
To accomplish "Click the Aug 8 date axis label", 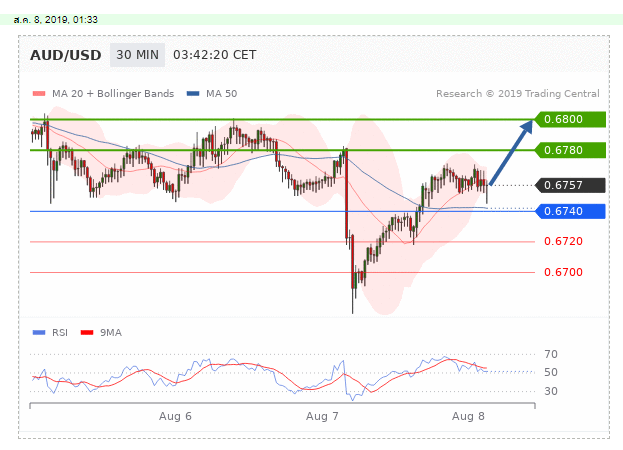I will (x=468, y=416).
